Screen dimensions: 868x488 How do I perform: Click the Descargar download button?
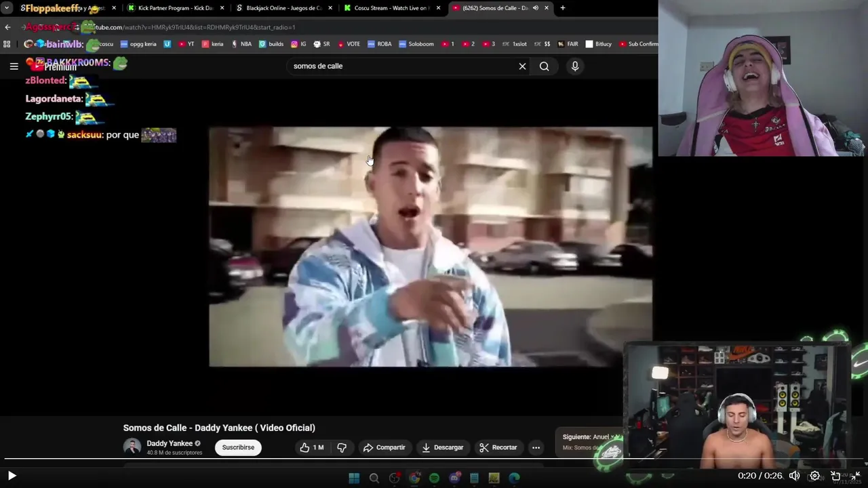point(442,447)
